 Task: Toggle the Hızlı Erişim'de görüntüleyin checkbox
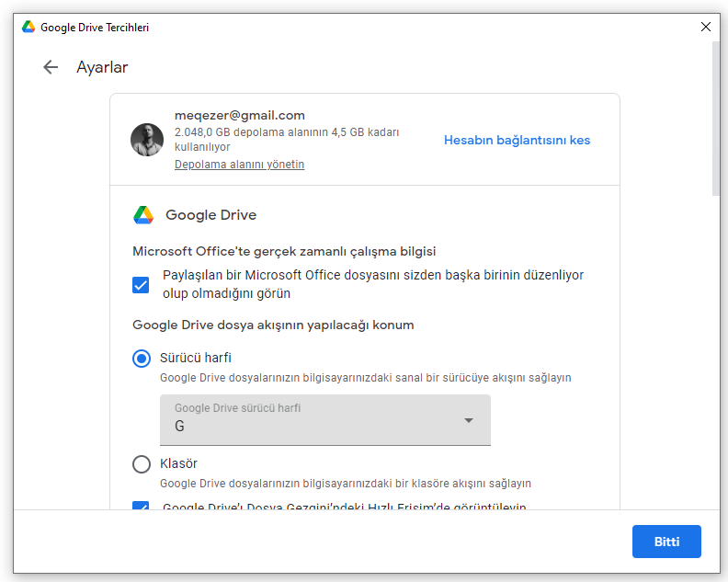(141, 506)
